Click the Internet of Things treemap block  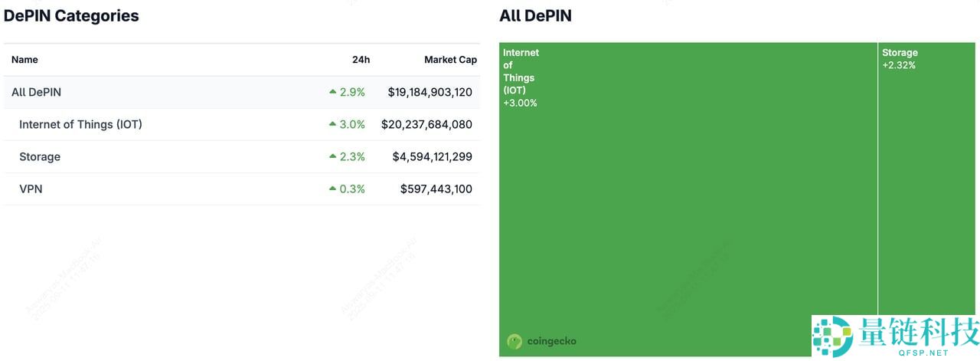688,199
